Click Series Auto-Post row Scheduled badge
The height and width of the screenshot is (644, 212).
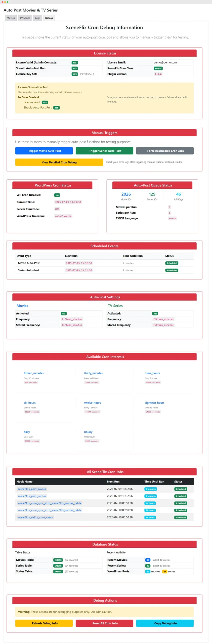click(x=172, y=270)
